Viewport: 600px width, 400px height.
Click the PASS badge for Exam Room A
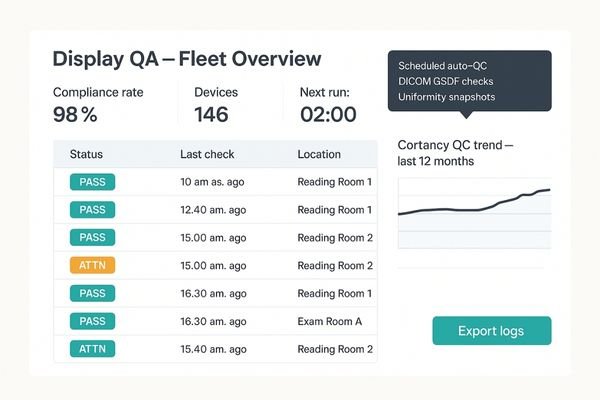click(92, 321)
